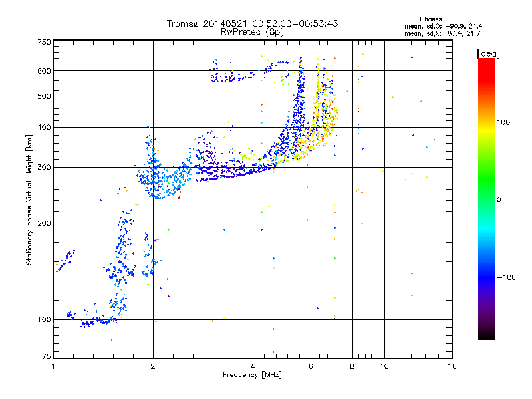532x399 pixels.
Task: Click the y-axis tick label '100'
Action: (44, 320)
